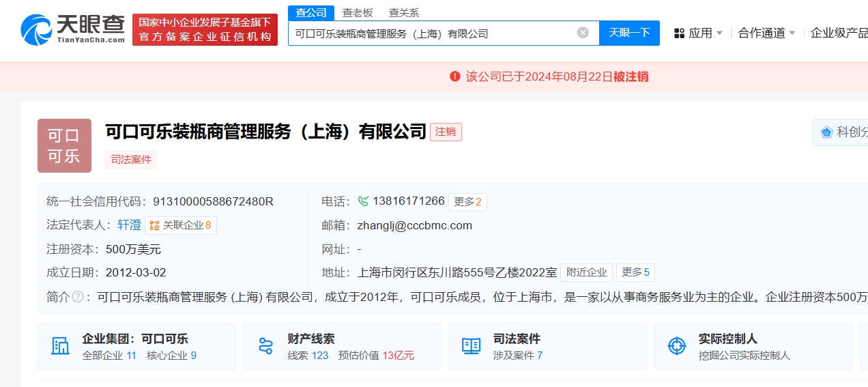Viewport: 868px width, 387px height.
Task: Open legal representative 轩澄 profile link
Action: (x=129, y=225)
